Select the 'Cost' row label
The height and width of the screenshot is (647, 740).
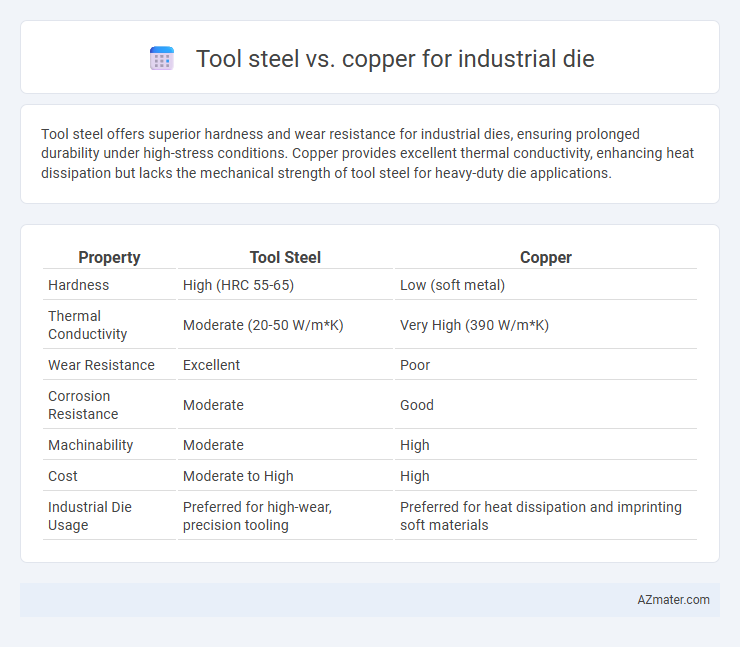tap(62, 476)
